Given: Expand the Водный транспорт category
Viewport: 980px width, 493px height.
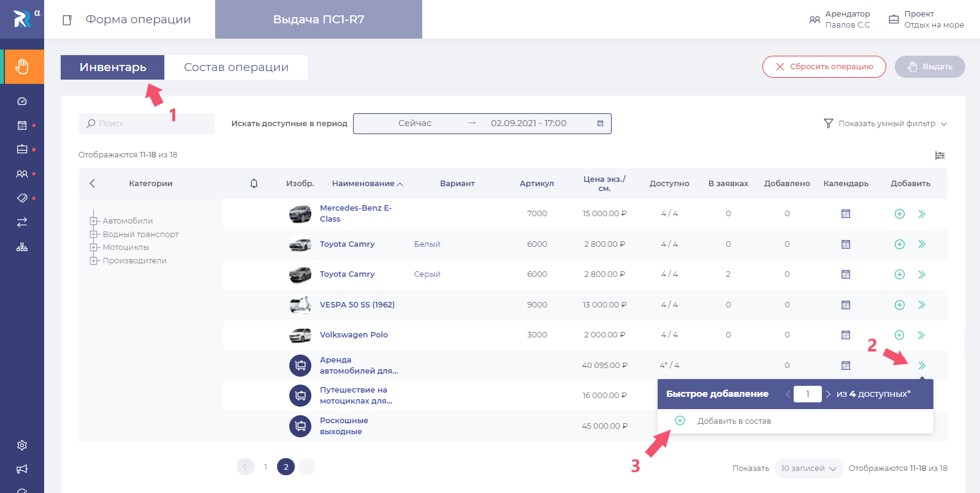Looking at the screenshot, I should click(94, 235).
